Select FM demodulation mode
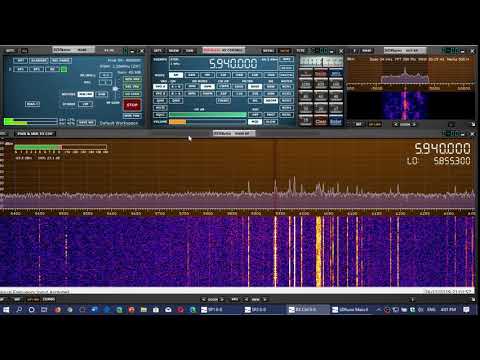Viewport: 480px width, 360px height. pos(207,75)
